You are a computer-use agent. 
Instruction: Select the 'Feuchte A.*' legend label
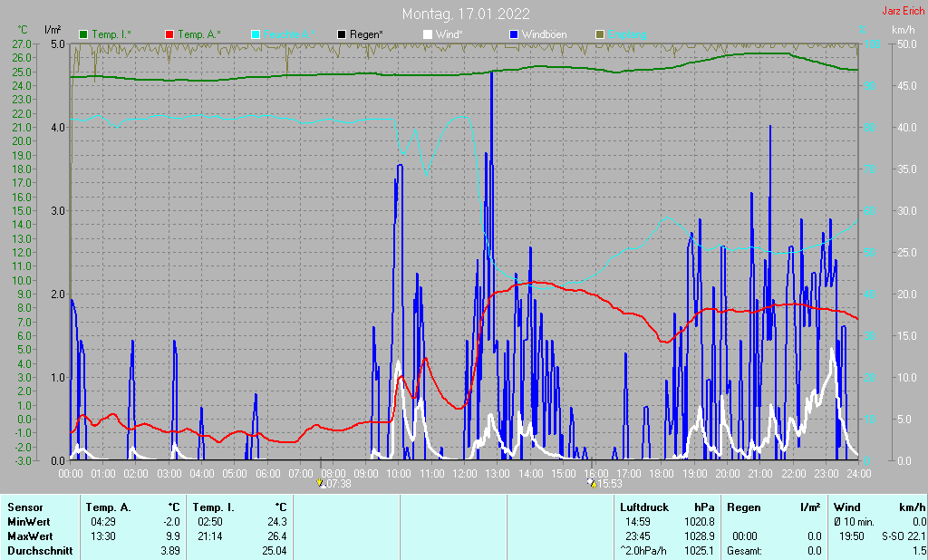[x=289, y=34]
